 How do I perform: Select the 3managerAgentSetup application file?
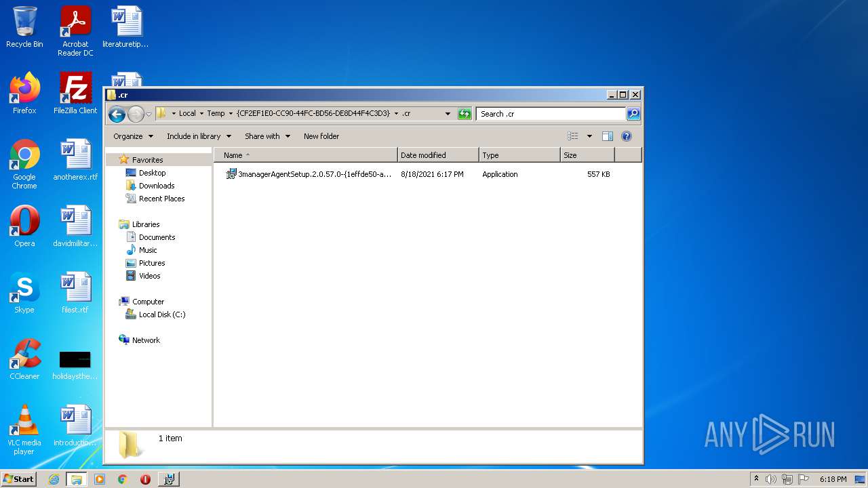[x=309, y=174]
